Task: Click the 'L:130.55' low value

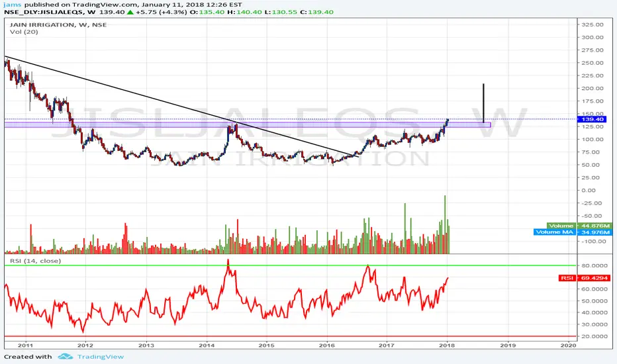Action: tap(281, 12)
